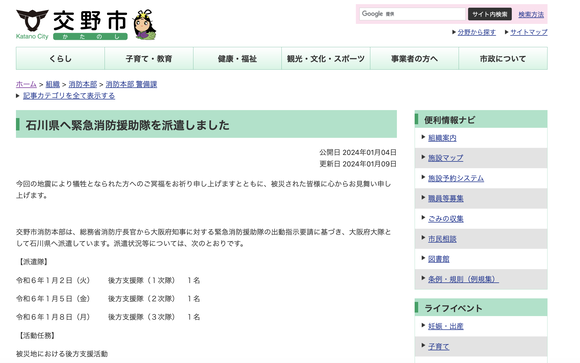This screenshot has height=363, width=580.
Task: Open the 観光・文化・スポーツ navigation tab
Action: coord(326,58)
